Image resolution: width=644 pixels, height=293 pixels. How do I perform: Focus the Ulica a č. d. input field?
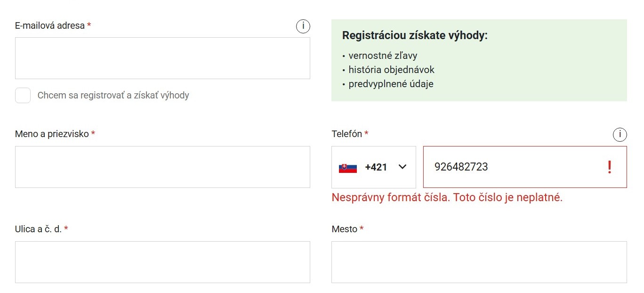tap(162, 262)
